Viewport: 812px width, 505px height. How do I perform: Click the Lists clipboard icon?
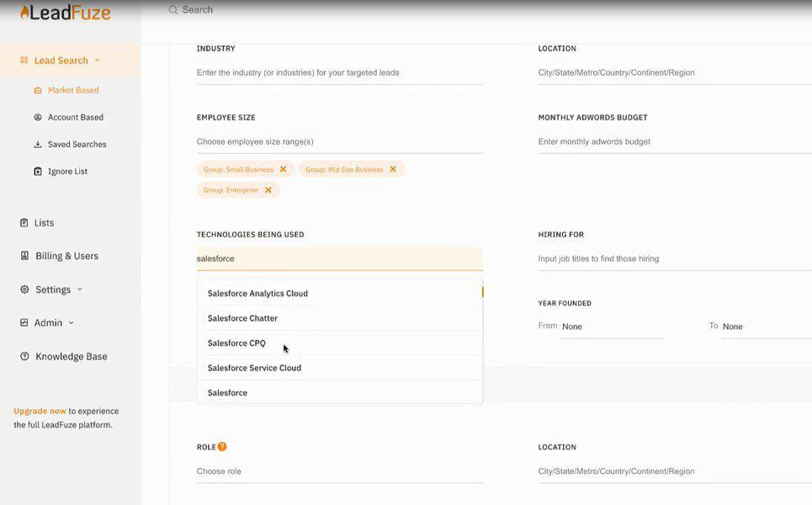click(x=24, y=223)
